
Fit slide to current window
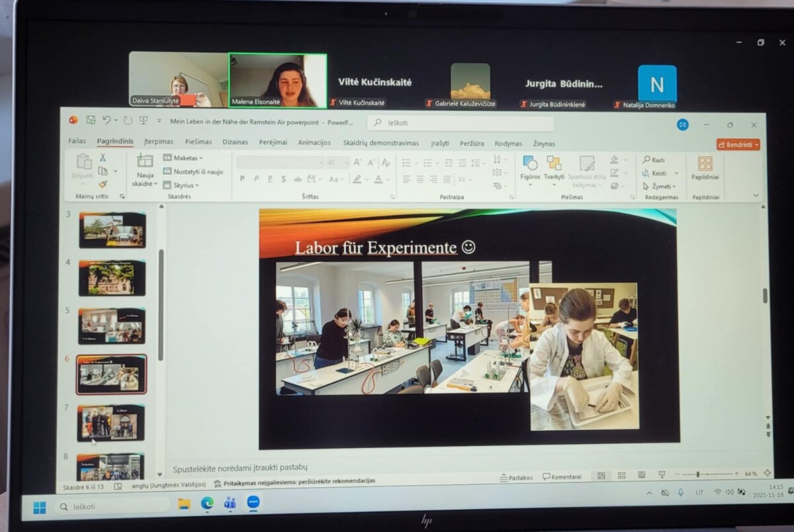pyautogui.click(x=767, y=473)
